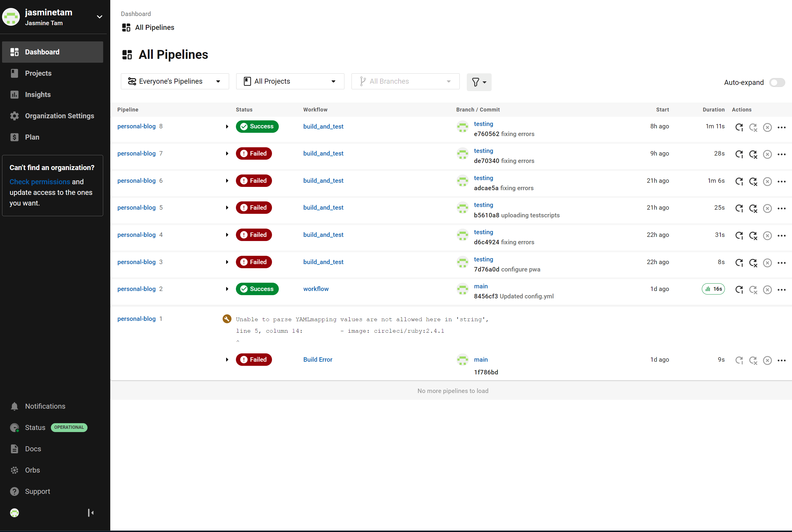This screenshot has width=792, height=532.
Task: Open Orbs from the sidebar
Action: (32, 470)
